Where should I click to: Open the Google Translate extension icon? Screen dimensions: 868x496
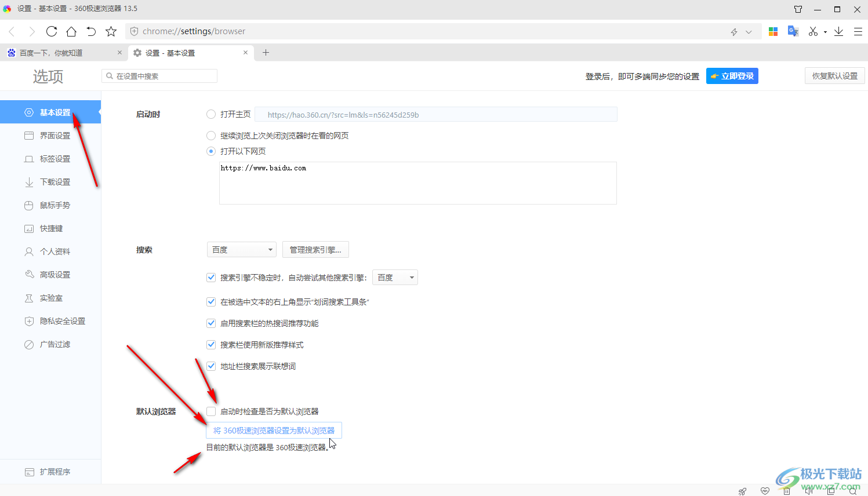click(x=793, y=31)
